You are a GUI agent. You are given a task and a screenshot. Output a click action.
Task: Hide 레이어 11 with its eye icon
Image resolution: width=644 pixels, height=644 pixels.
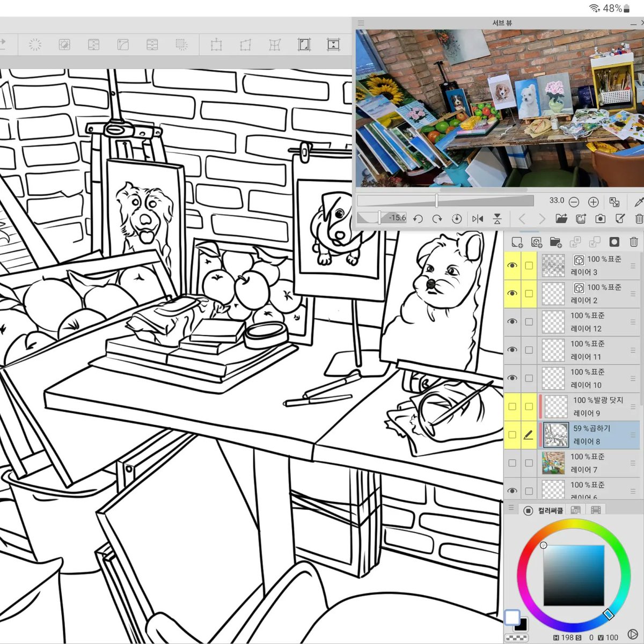pyautogui.click(x=512, y=350)
